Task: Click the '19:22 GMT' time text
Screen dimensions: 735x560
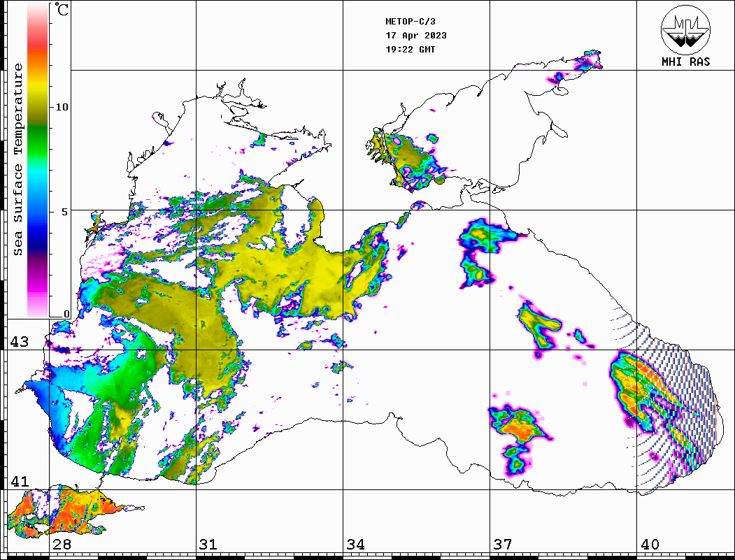Action: [411, 49]
